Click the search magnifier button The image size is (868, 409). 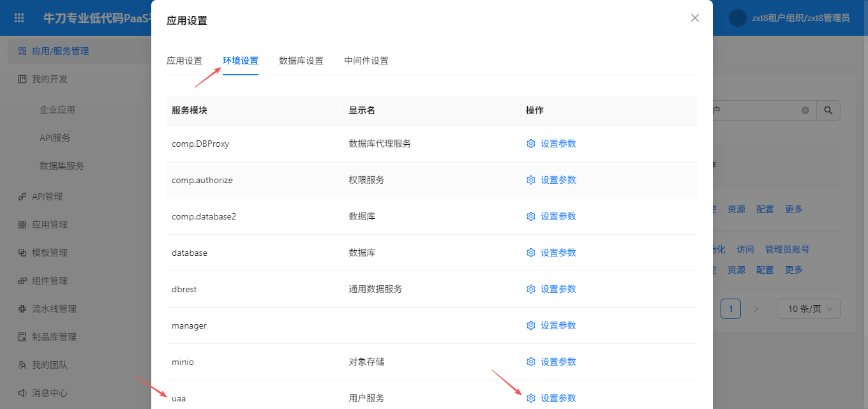(828, 110)
